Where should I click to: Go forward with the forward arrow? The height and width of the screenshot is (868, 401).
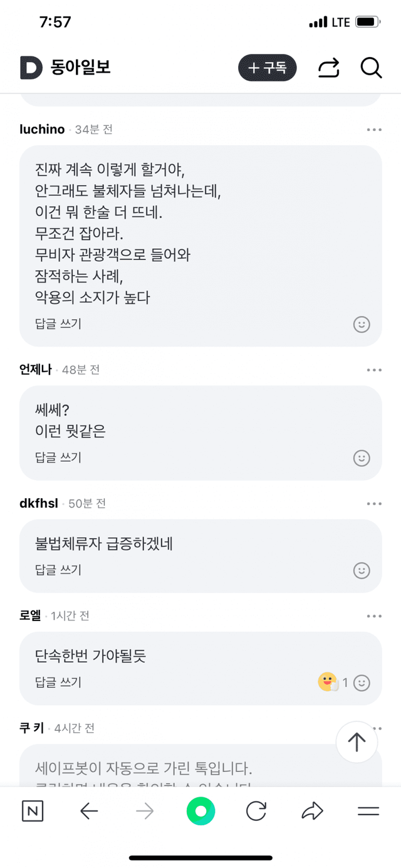point(144,811)
